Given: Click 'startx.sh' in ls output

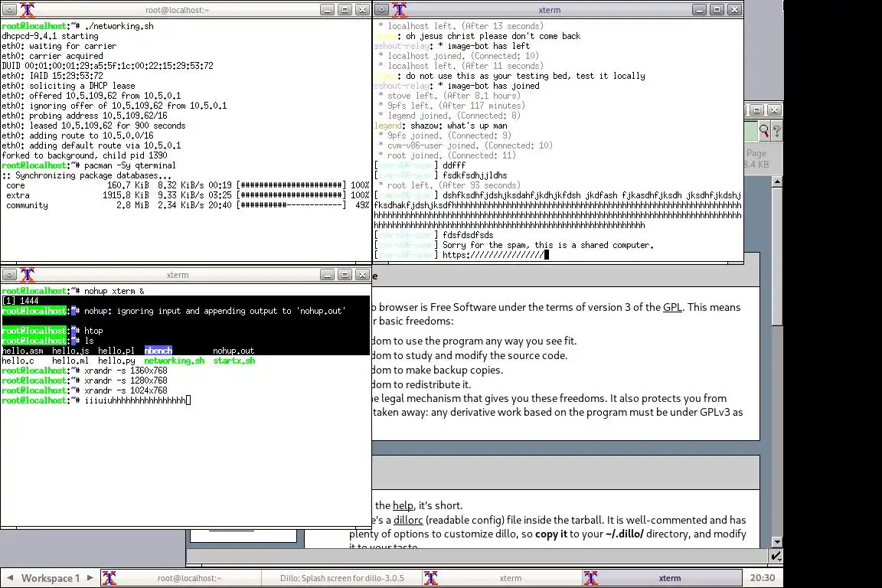Looking at the screenshot, I should (234, 361).
